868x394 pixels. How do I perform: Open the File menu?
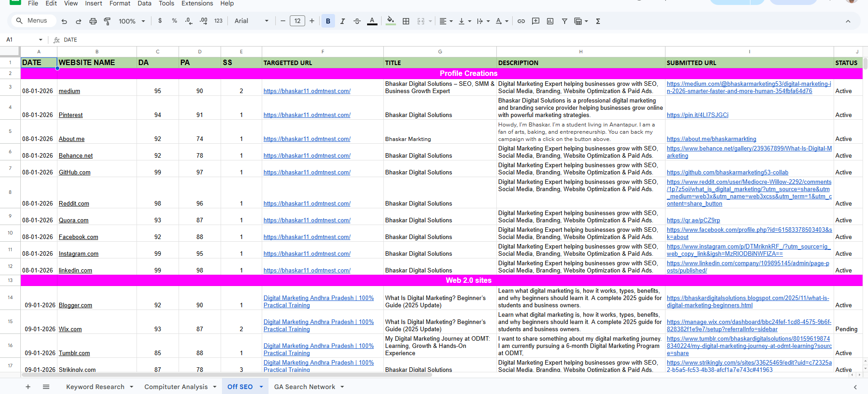(33, 3)
